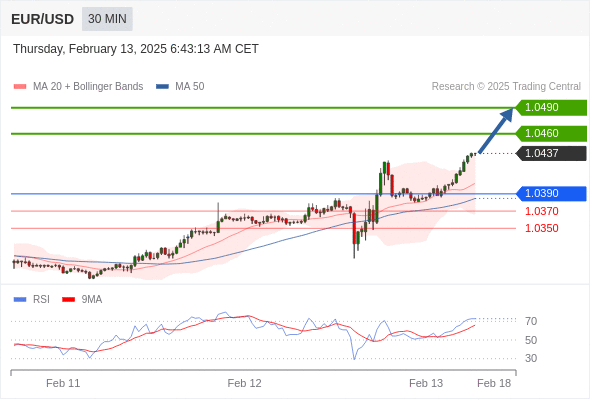This screenshot has width=590, height=400.
Task: Click the blue RSI legend swatch
Action: (x=20, y=300)
